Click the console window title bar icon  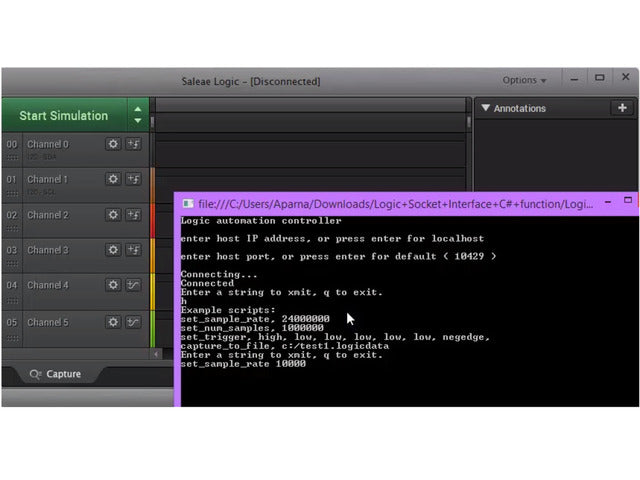click(x=187, y=203)
